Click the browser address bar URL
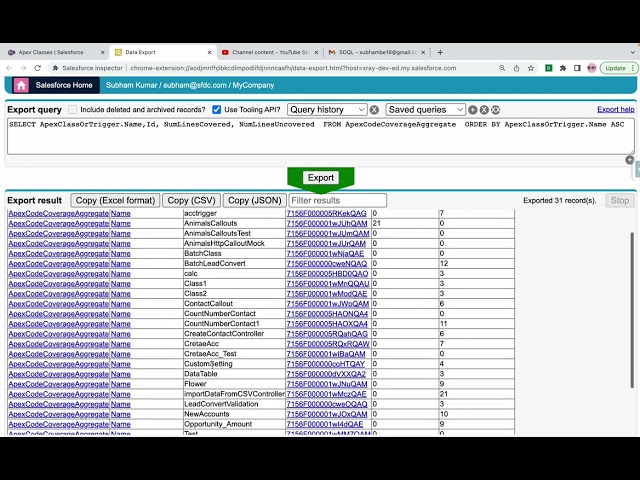Viewport: 640px width, 480px height. point(293,68)
